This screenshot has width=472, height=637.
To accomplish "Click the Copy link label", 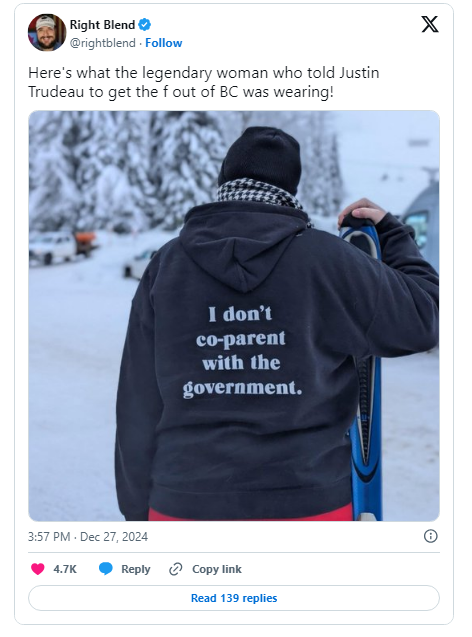I will tap(217, 569).
